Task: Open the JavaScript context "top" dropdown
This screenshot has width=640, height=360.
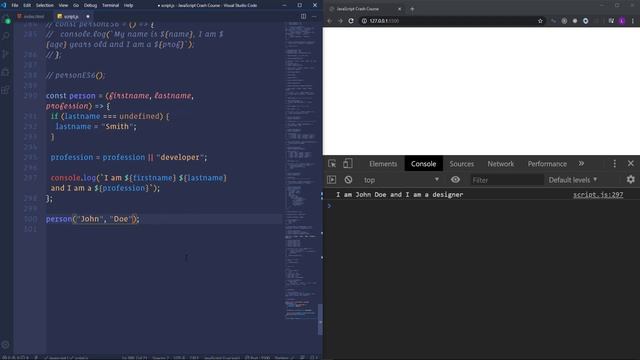Action: 401,180
